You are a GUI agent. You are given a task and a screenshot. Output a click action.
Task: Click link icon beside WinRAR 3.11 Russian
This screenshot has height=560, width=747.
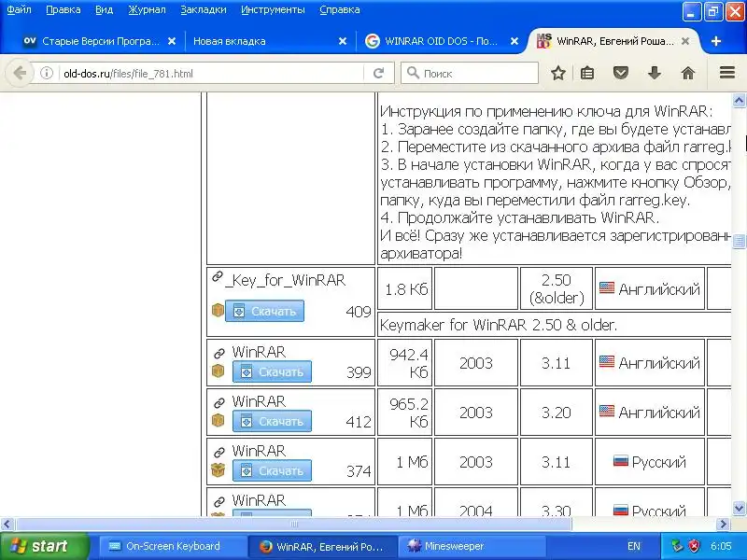coord(219,452)
